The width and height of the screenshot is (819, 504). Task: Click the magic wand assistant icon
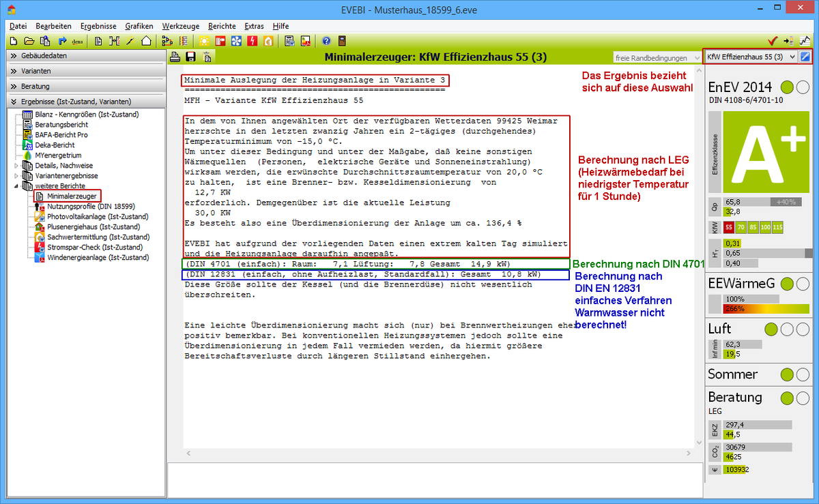pos(130,41)
